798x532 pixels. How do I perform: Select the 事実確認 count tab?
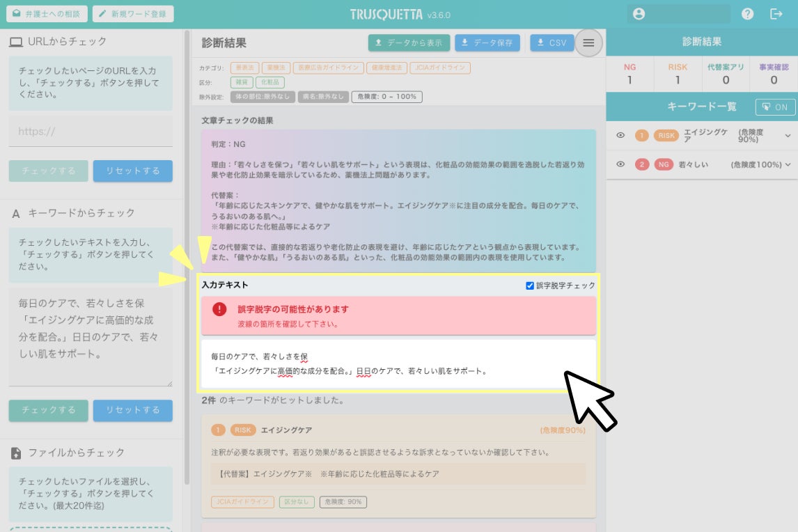[x=774, y=74]
